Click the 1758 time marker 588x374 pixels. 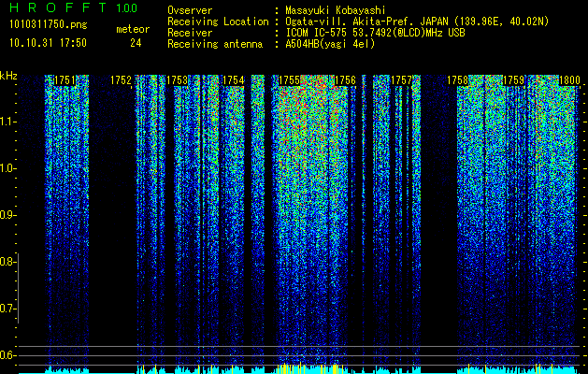point(457,80)
